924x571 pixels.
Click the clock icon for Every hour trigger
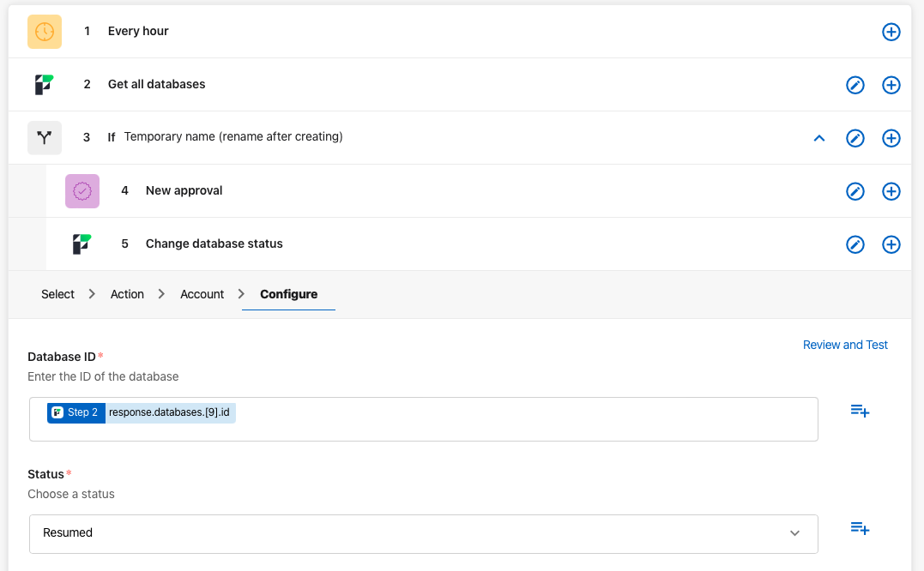pos(45,31)
